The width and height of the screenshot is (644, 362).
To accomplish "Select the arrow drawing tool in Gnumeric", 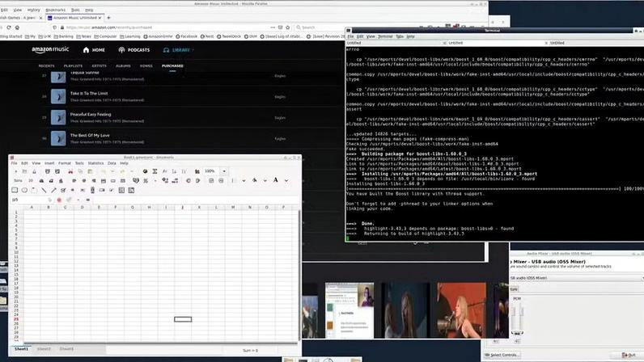I will pyautogui.click(x=54, y=190).
